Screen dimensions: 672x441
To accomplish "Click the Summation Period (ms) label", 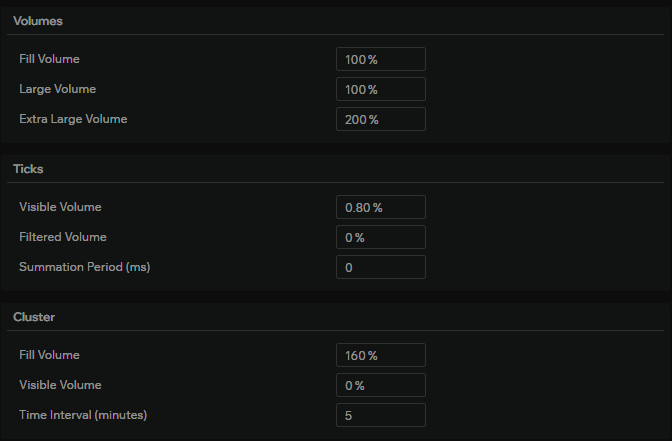I will click(84, 267).
